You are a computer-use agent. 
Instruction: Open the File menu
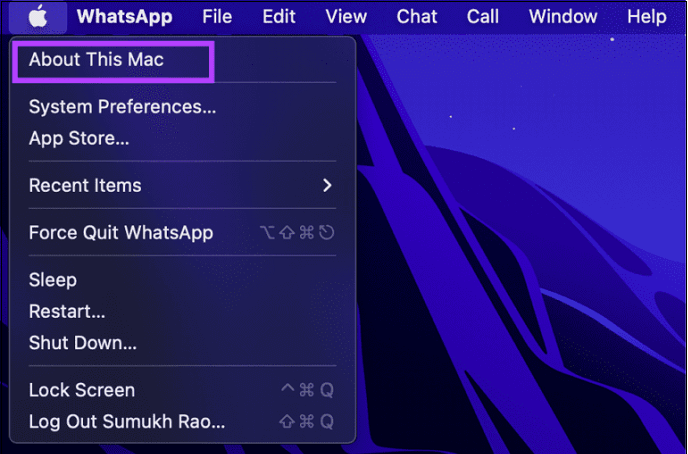point(217,17)
